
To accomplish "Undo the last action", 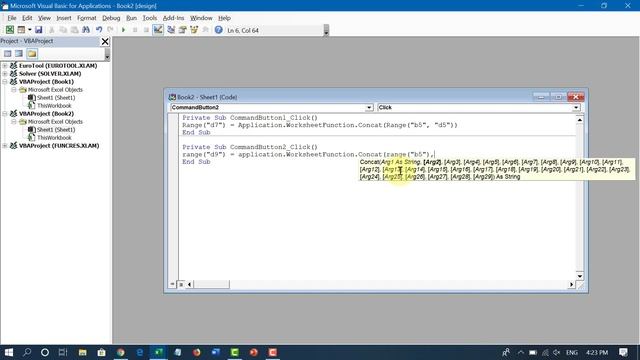I will click(x=99, y=30).
